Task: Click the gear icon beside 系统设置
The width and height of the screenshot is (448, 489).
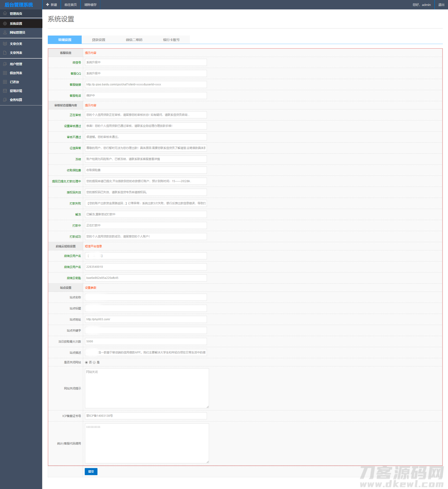Action: point(5,24)
